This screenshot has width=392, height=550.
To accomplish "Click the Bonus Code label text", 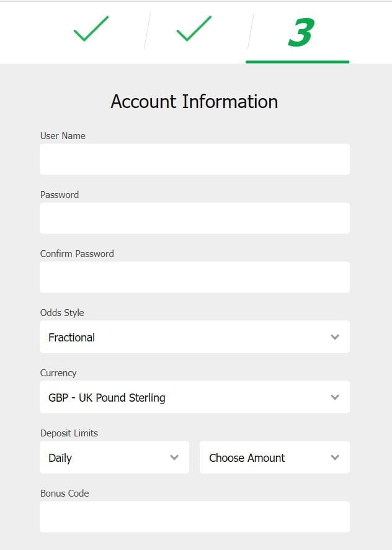I will (x=65, y=494).
